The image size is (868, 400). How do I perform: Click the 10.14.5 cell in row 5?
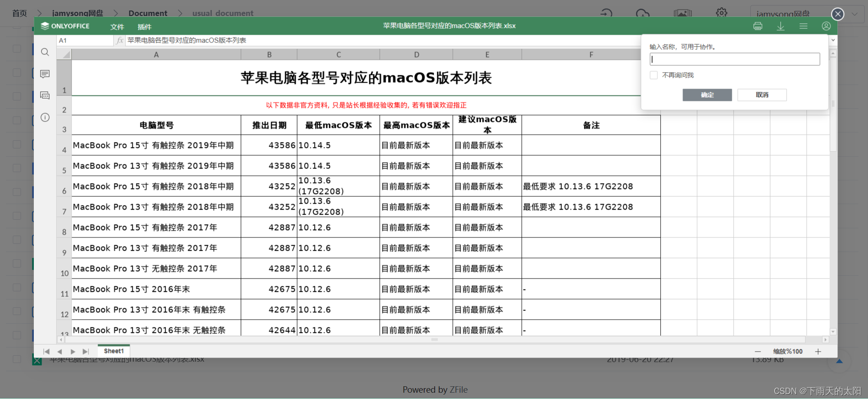pyautogui.click(x=338, y=166)
